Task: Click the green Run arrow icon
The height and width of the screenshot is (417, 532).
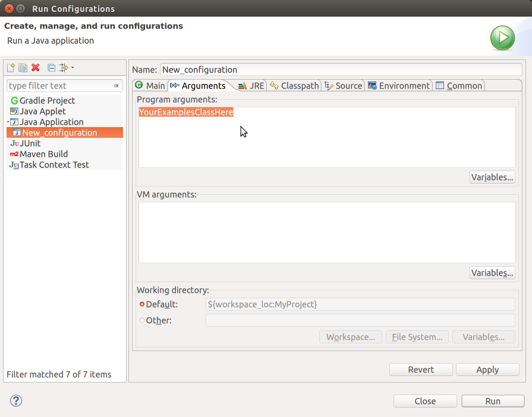Action: click(502, 38)
